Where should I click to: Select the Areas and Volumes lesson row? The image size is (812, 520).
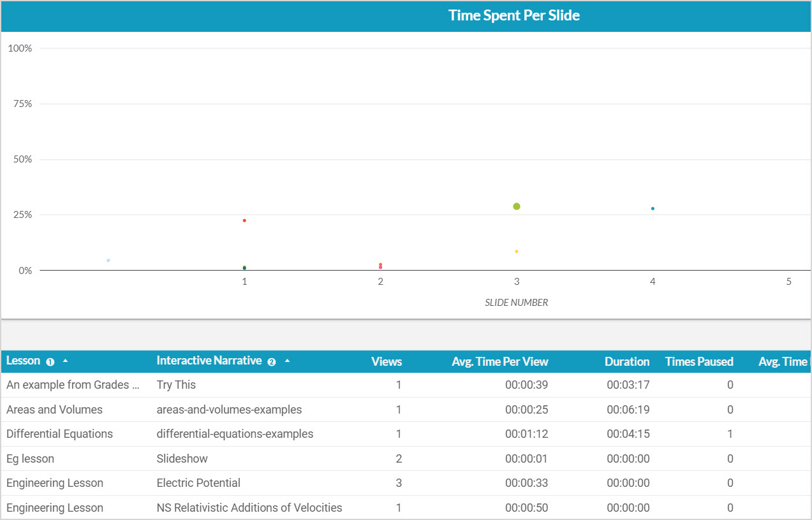coord(54,410)
